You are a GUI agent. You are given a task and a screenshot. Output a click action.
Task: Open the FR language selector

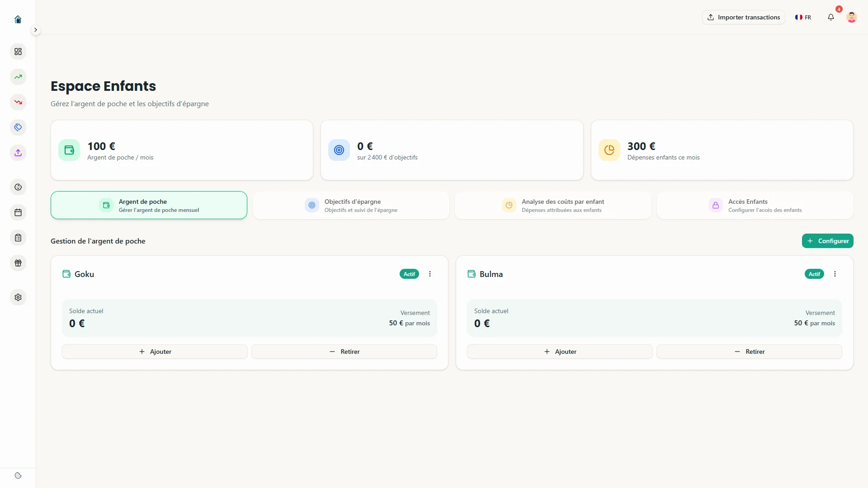(x=803, y=17)
